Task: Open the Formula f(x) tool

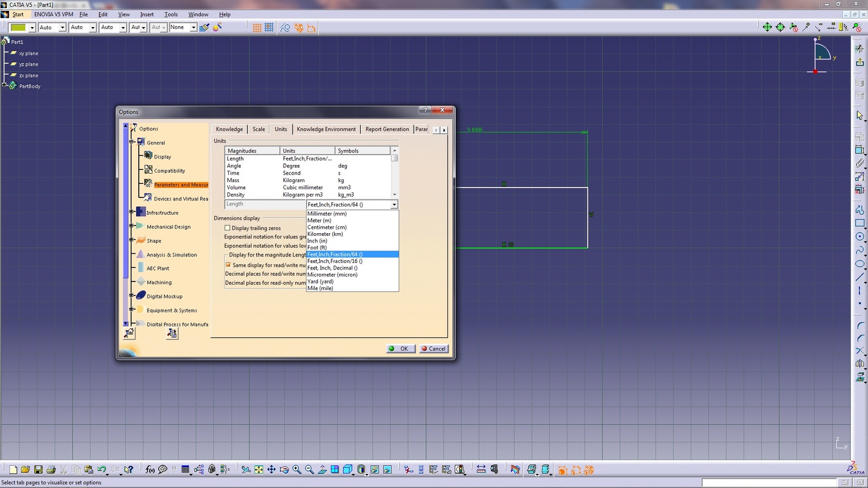Action: pos(150,470)
